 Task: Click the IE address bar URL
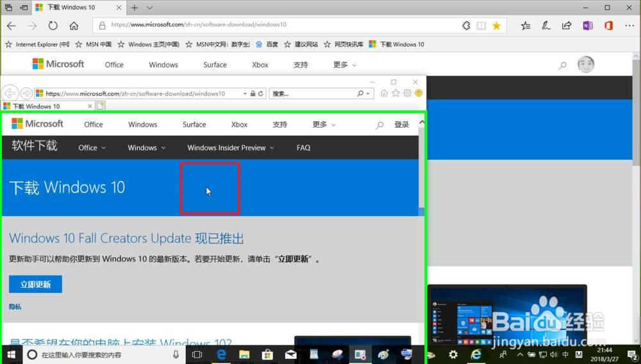click(135, 94)
